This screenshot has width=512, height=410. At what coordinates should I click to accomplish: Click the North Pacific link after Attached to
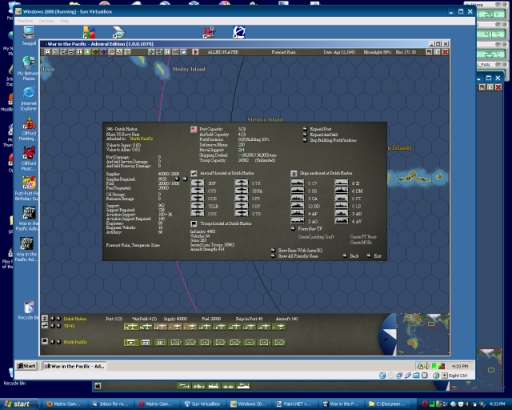coord(141,139)
